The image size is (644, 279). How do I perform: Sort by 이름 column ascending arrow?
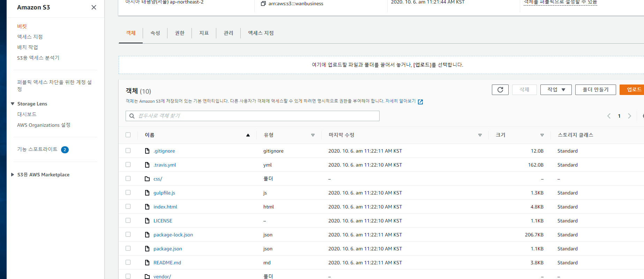coord(248,135)
